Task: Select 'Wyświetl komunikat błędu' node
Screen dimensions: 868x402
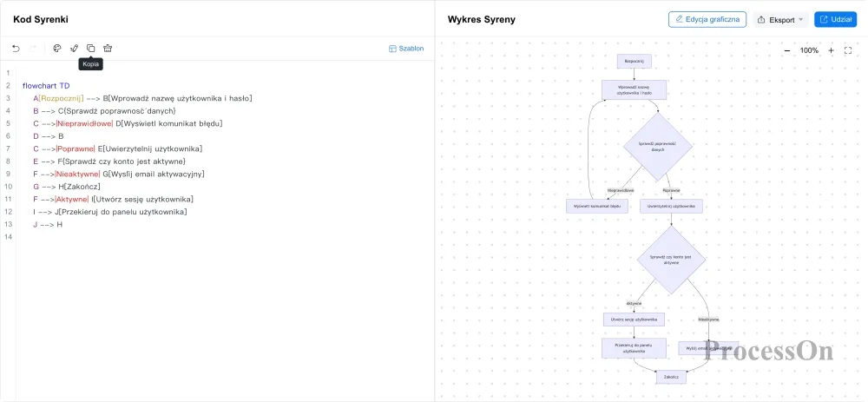Action: 597,206
